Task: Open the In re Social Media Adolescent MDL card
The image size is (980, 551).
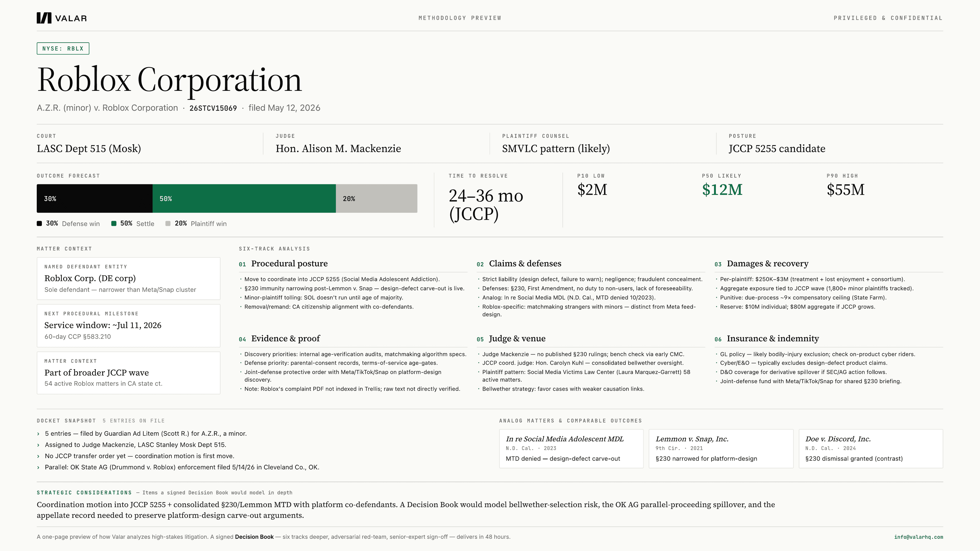Action: pos(571,449)
